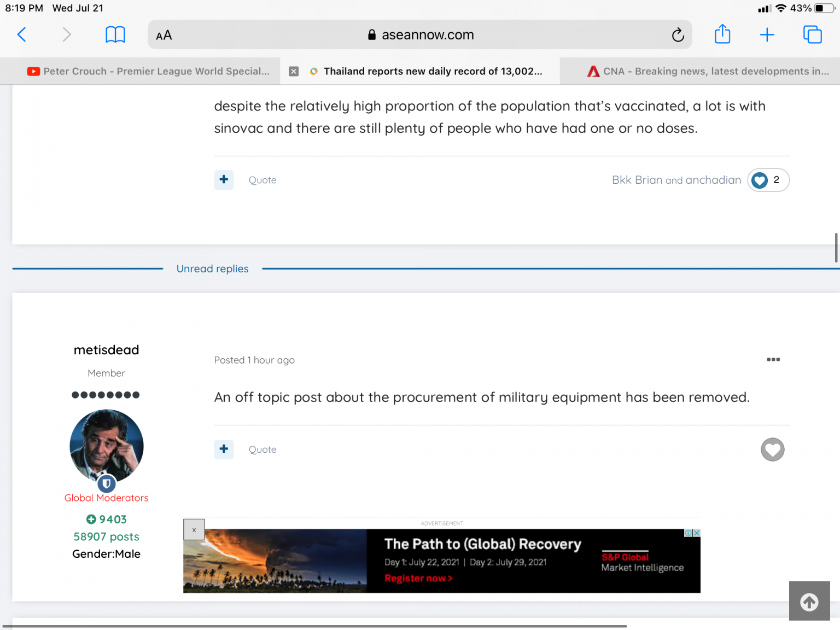Multi-quote the metisdead post with plus

pos(224,450)
